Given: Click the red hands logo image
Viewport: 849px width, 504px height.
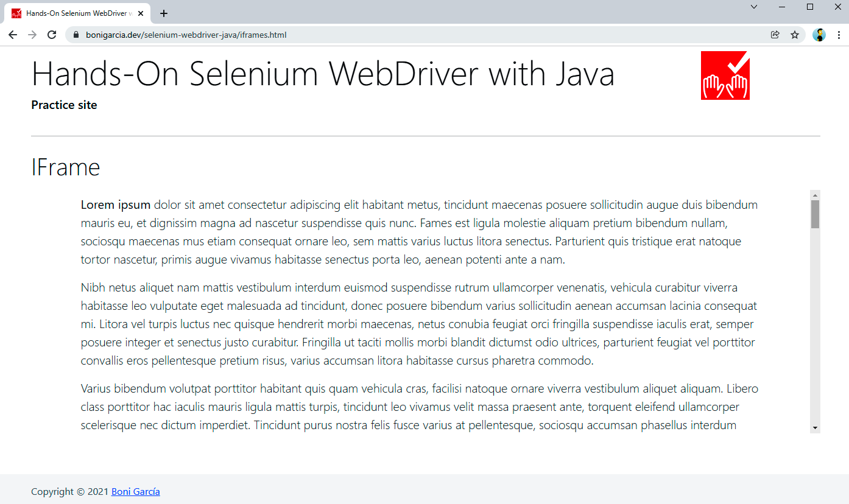Looking at the screenshot, I should click(725, 75).
